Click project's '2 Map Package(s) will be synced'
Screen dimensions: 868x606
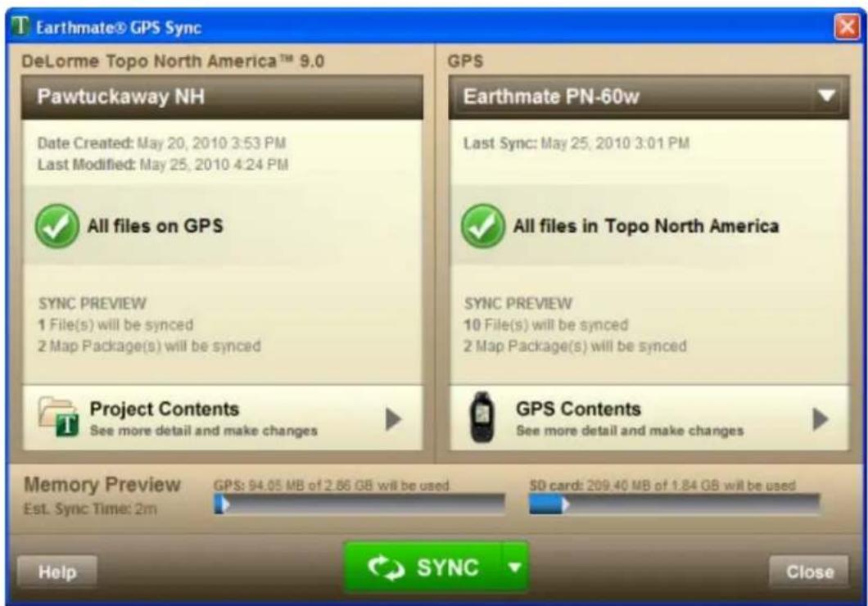click(x=150, y=346)
